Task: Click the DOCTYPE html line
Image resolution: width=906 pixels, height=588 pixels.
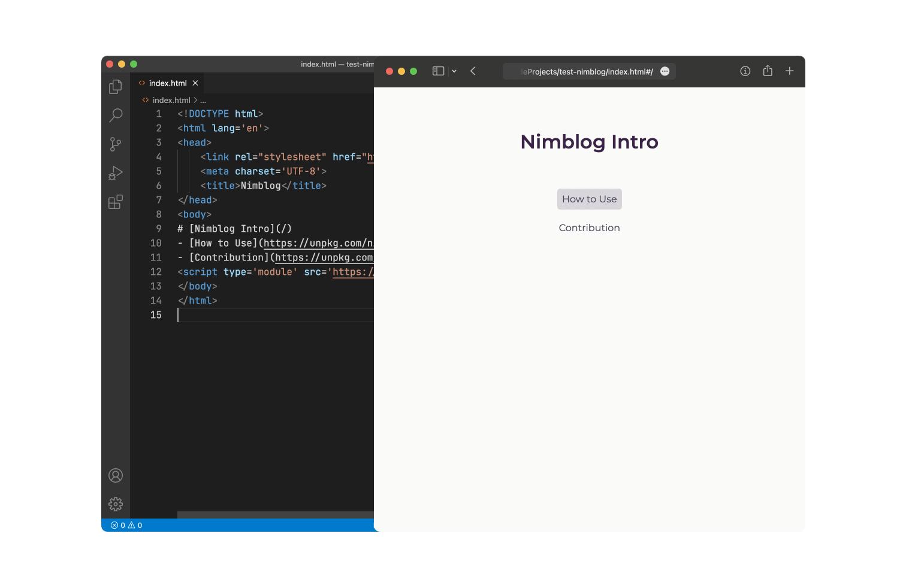Action: 221,114
